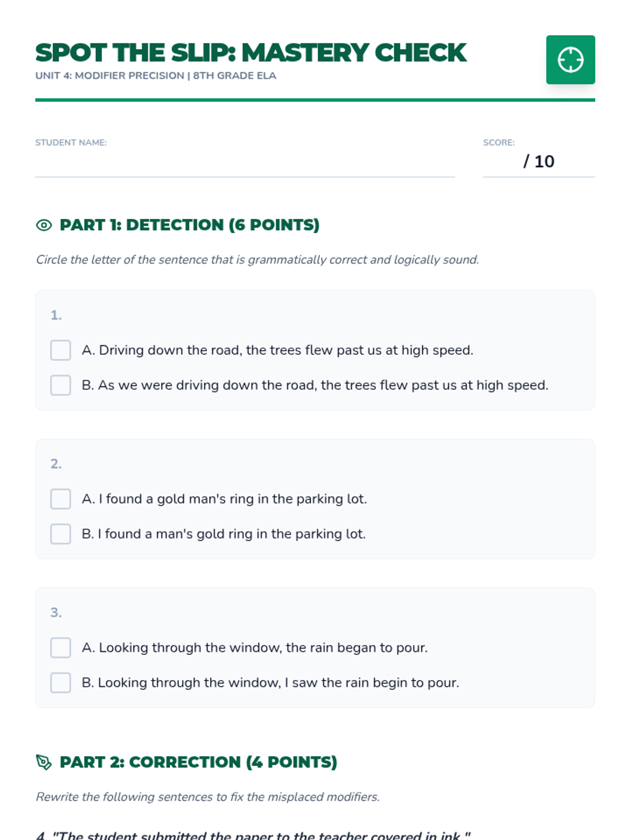This screenshot has height=840, width=630.
Task: Tick 'man's gold ring' option B
Action: click(x=61, y=534)
